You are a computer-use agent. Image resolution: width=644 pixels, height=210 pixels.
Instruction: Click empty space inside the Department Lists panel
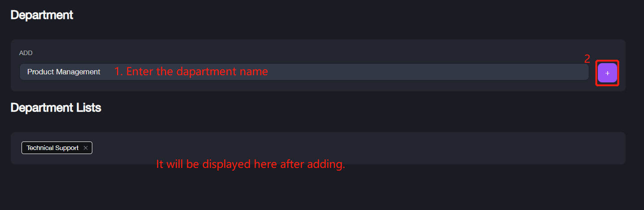point(403,148)
